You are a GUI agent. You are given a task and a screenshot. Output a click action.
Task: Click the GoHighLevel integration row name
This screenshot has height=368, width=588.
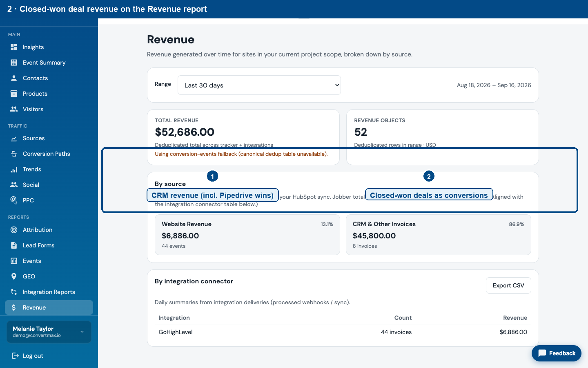click(x=176, y=332)
